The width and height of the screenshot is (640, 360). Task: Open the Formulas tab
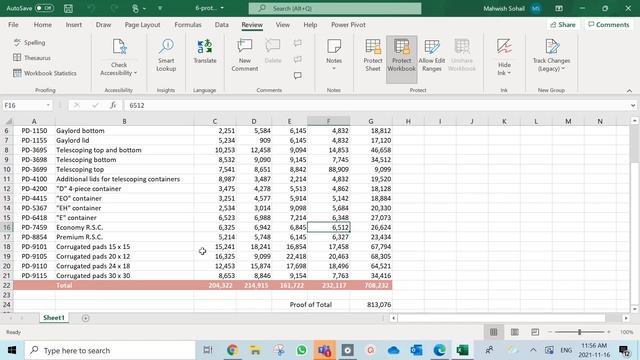188,24
